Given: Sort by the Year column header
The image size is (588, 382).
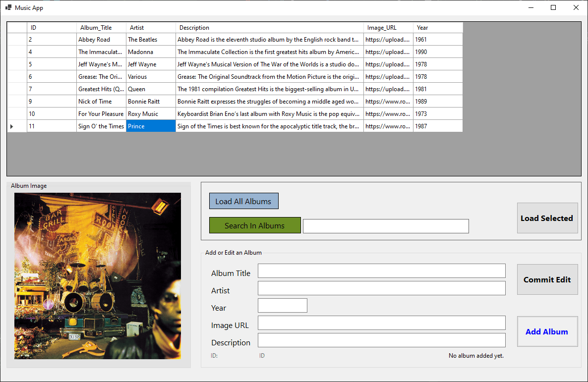Looking at the screenshot, I should [438, 28].
